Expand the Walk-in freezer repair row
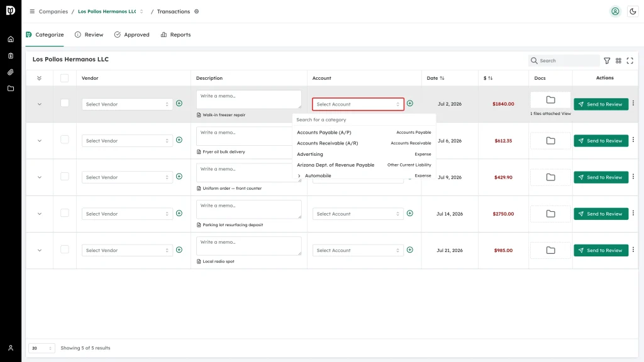644x362 pixels. pyautogui.click(x=40, y=104)
